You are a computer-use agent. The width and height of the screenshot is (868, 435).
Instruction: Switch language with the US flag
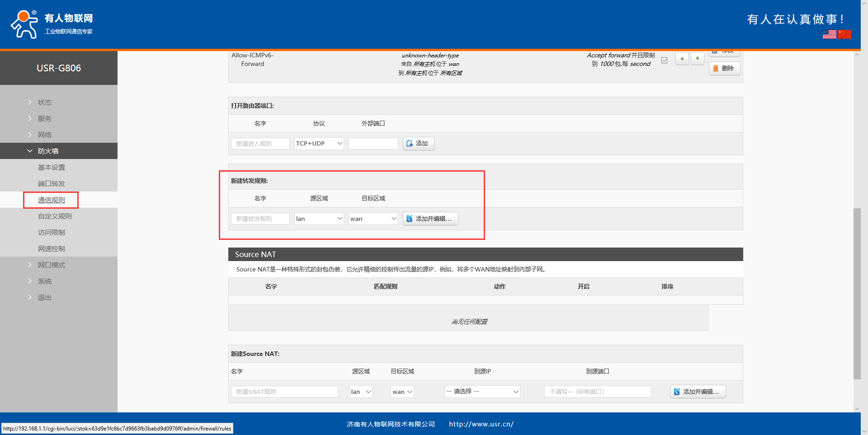[829, 34]
